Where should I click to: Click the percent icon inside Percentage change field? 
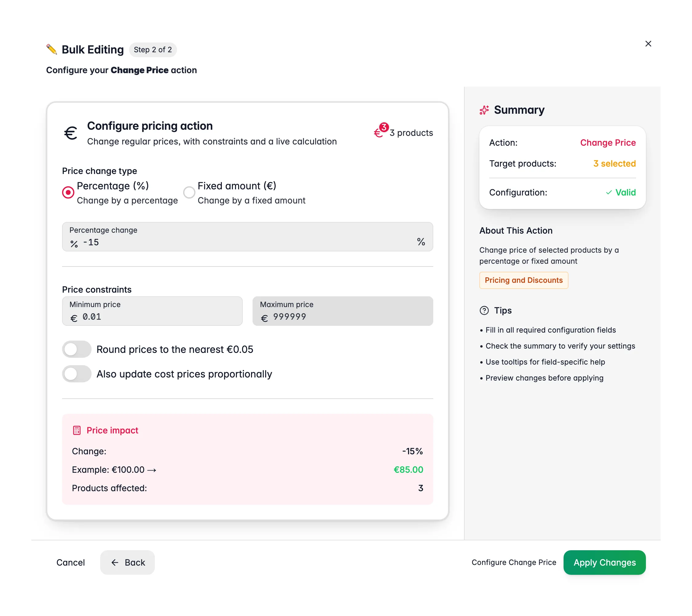tap(74, 244)
